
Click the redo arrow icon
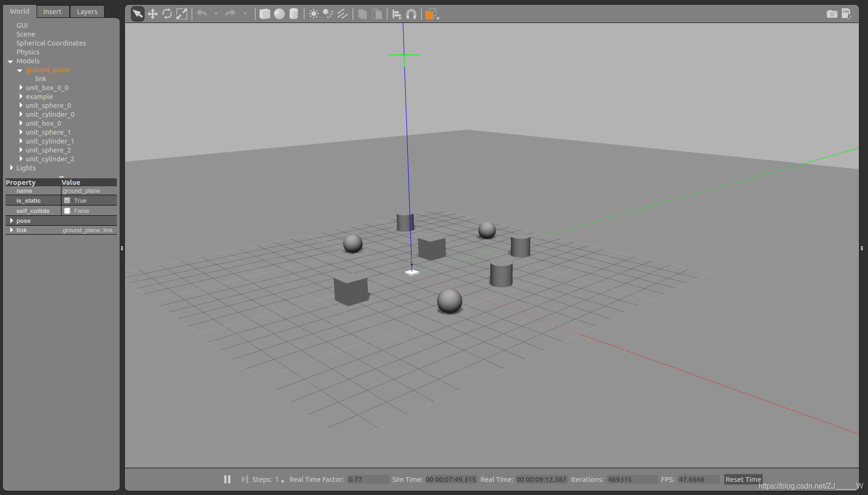pyautogui.click(x=230, y=14)
